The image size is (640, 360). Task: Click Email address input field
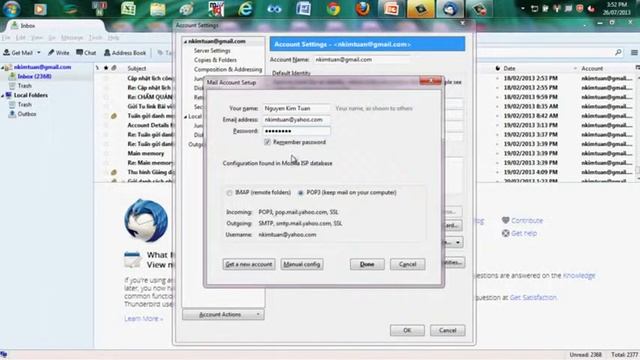pos(296,120)
